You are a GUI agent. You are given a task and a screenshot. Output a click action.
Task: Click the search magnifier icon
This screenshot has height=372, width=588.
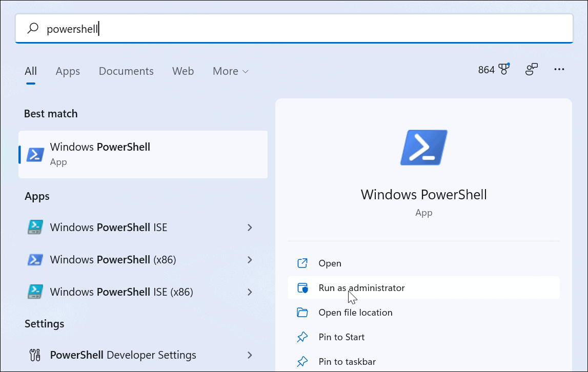(32, 29)
